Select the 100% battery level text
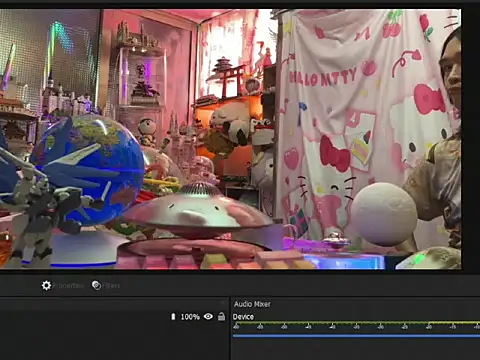480x360 pixels. tap(190, 317)
